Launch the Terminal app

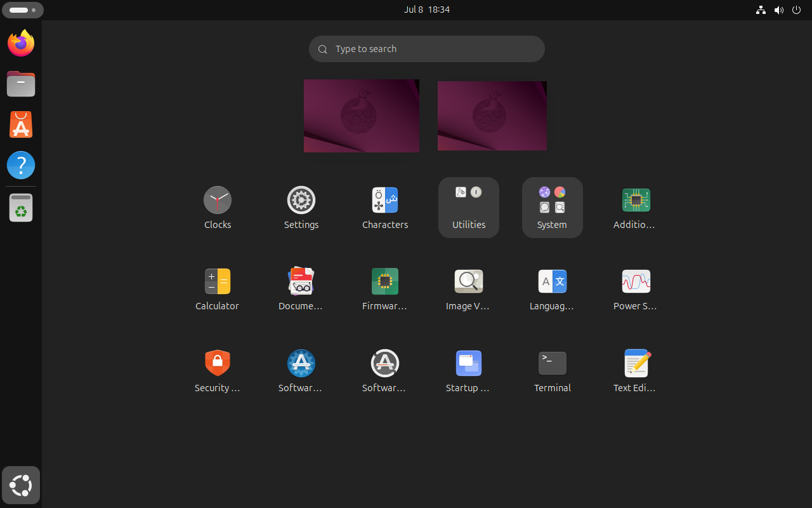coord(553,371)
